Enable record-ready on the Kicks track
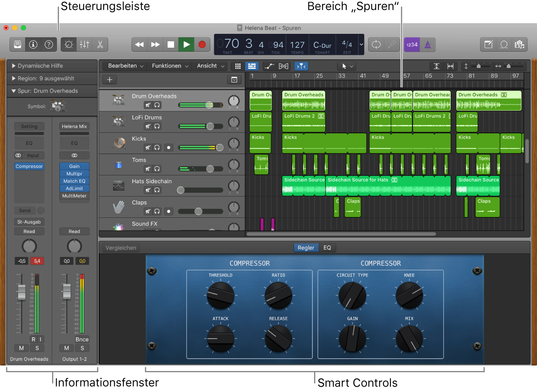Screen dimensions: 537x392 pos(168,147)
